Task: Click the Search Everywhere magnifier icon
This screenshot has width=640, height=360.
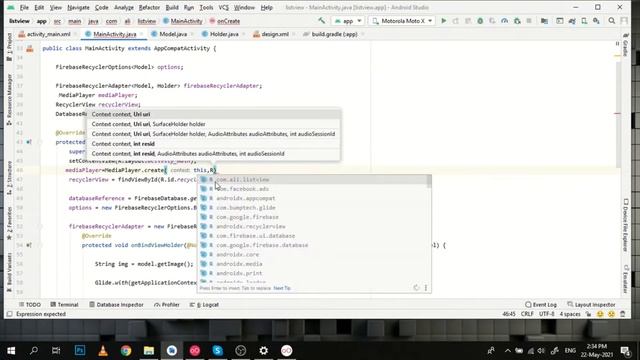Action: pyautogui.click(x=611, y=21)
